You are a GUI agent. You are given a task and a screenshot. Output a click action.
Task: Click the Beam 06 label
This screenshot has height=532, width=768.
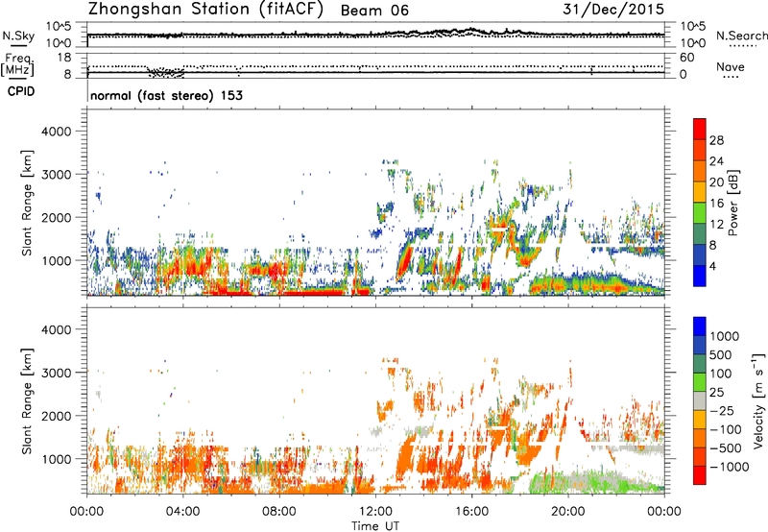click(x=374, y=11)
